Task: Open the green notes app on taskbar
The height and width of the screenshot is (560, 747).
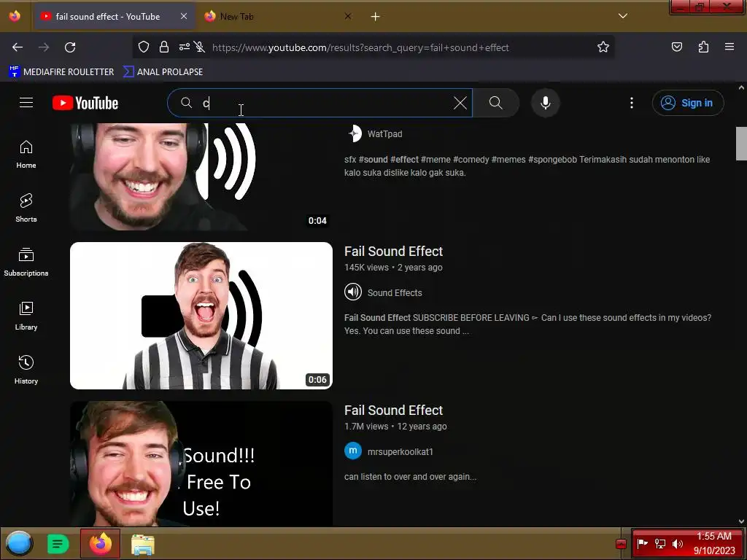Action: (58, 544)
